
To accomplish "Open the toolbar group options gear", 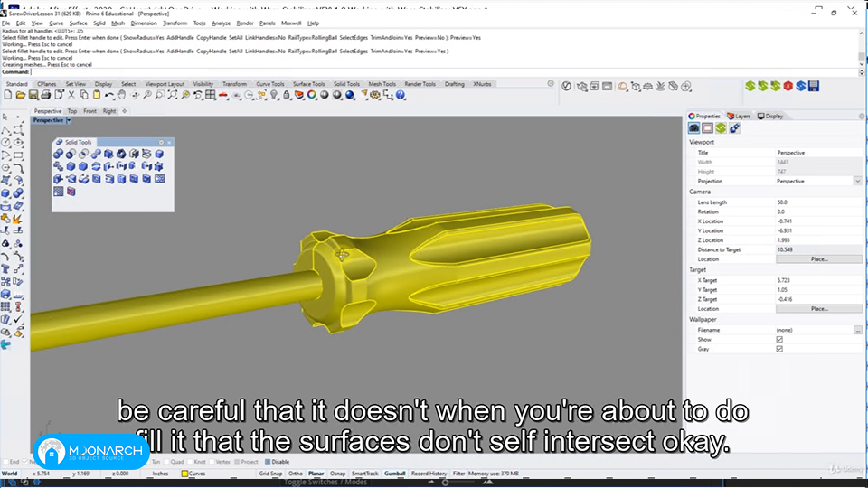I will click(551, 83).
